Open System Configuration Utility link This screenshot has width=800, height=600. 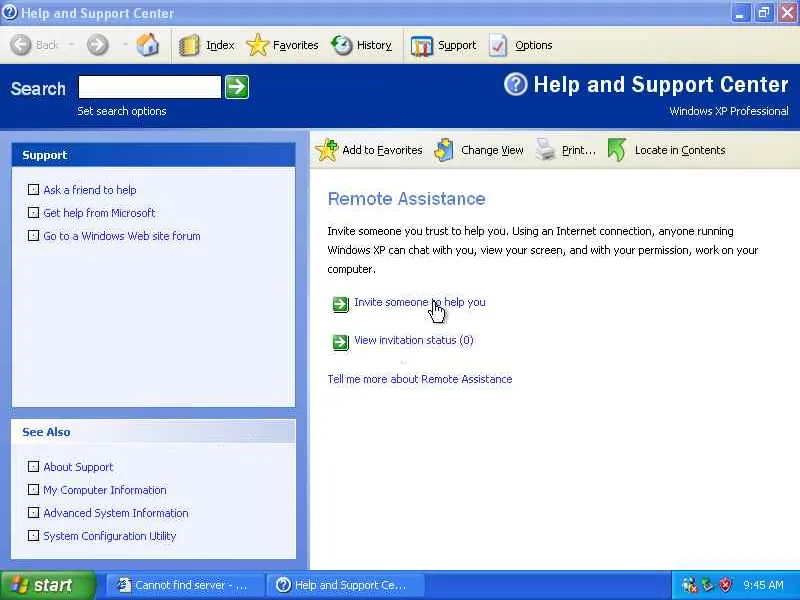point(110,536)
